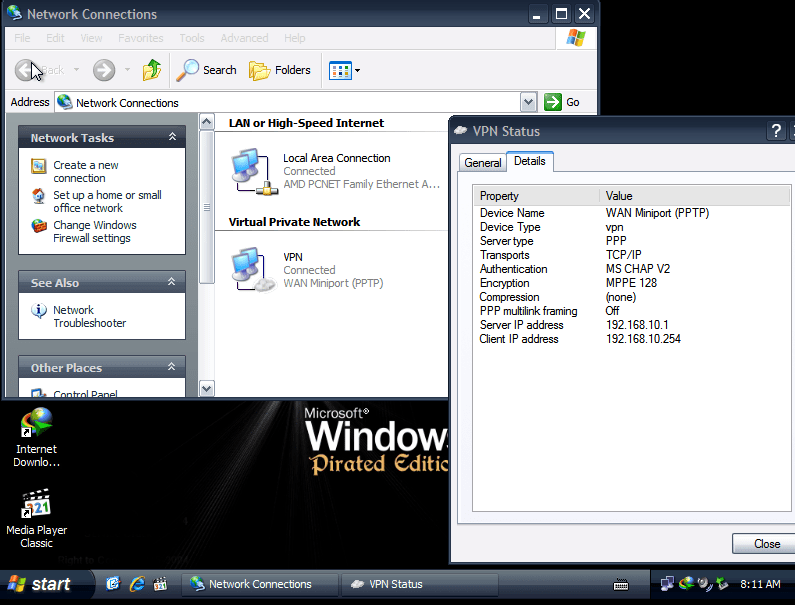Image resolution: width=795 pixels, height=605 pixels.
Task: Open the Tools menu
Action: 192,38
